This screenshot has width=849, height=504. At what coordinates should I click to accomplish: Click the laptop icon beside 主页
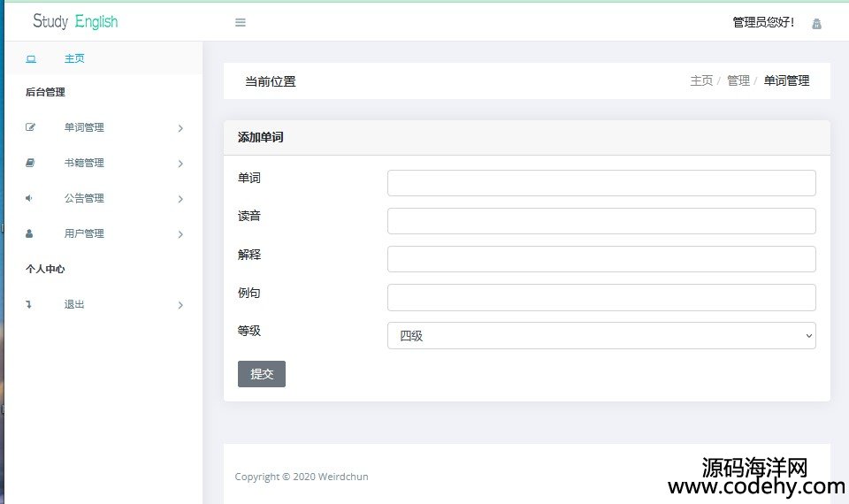pos(31,58)
